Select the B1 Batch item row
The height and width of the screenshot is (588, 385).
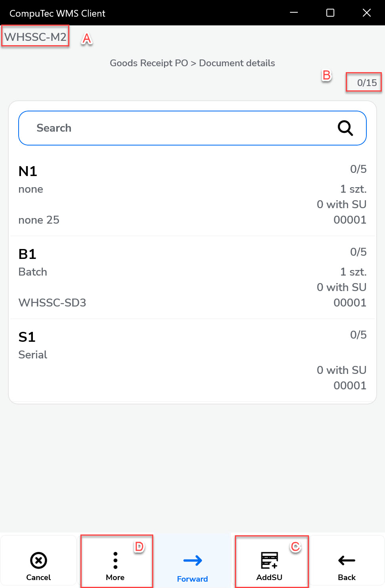coord(192,278)
